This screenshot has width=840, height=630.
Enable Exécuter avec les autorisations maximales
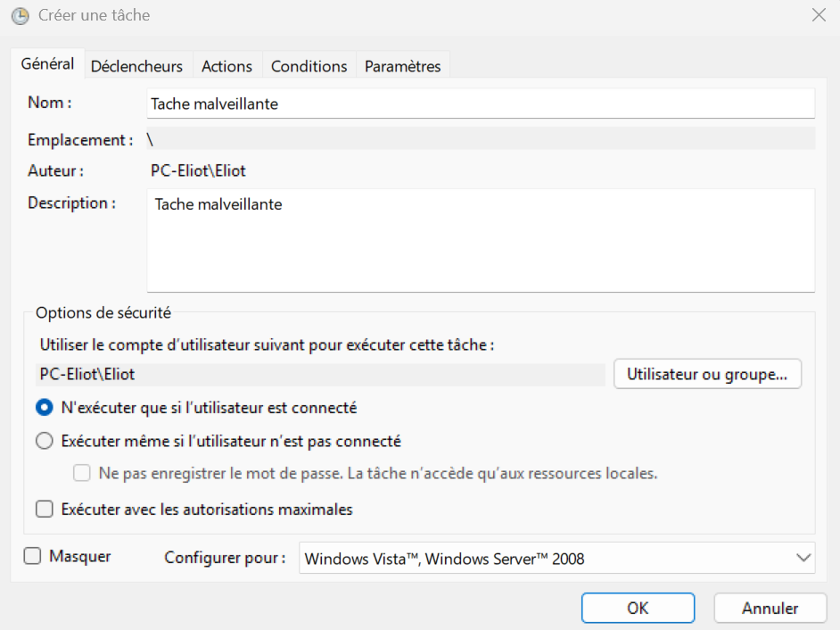pyautogui.click(x=45, y=509)
